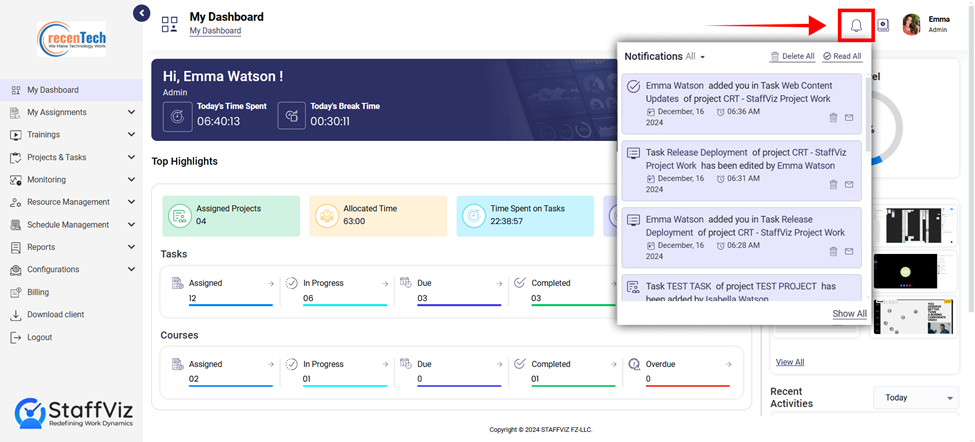Open the Notifications All filter dropdown

pyautogui.click(x=696, y=57)
